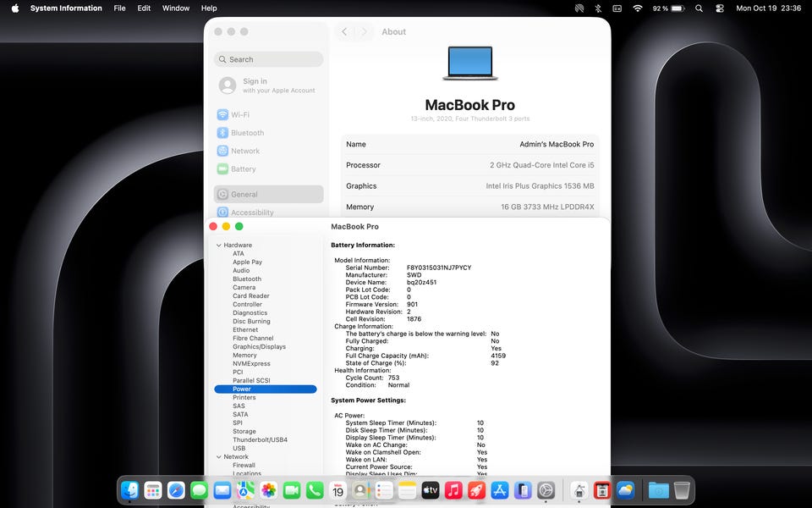
Task: Select NVMExpress in the Hardware list
Action: 251,363
